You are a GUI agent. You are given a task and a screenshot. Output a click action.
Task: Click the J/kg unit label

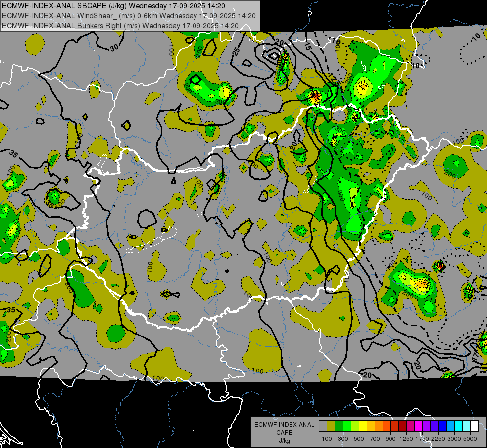(x=284, y=441)
